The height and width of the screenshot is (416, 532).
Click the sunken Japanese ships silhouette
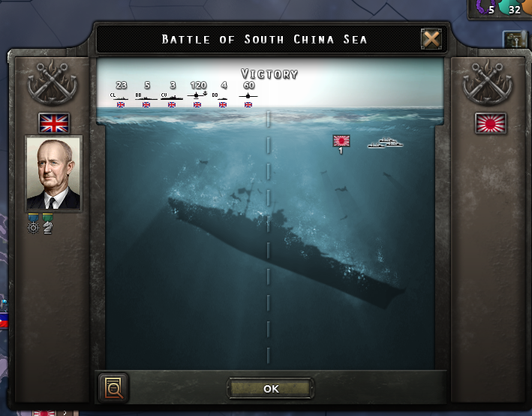point(386,143)
